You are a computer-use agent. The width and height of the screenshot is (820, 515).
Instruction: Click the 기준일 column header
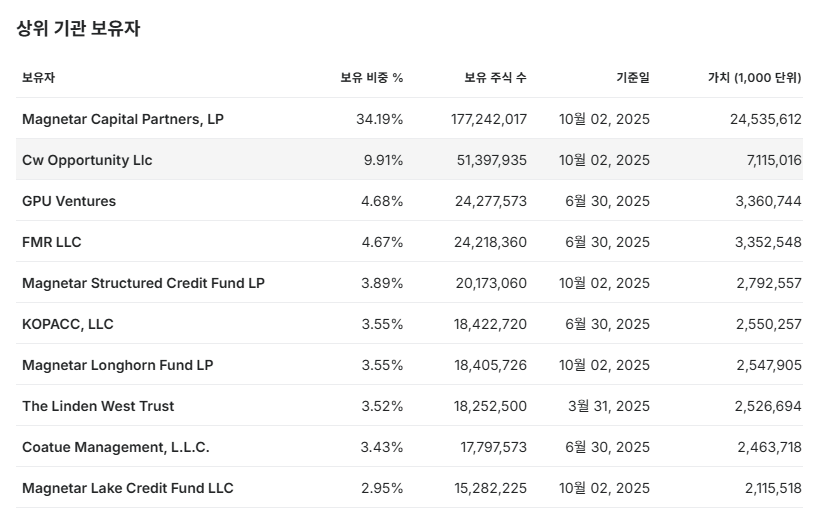tap(633, 78)
